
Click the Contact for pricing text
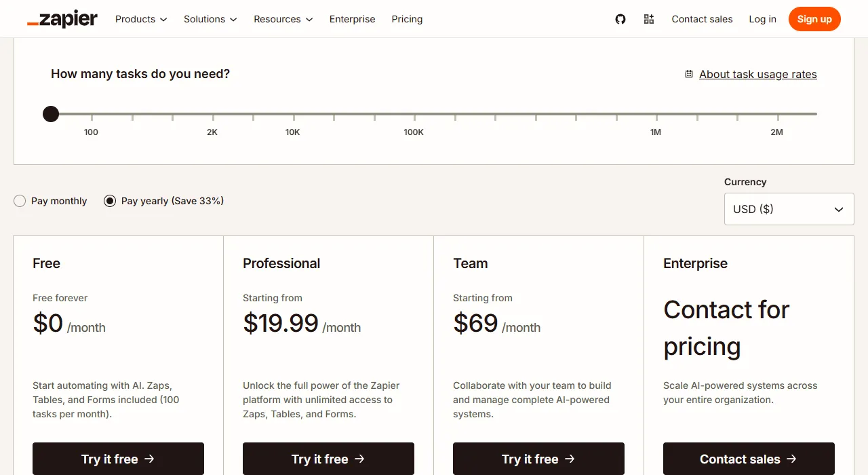coord(726,328)
